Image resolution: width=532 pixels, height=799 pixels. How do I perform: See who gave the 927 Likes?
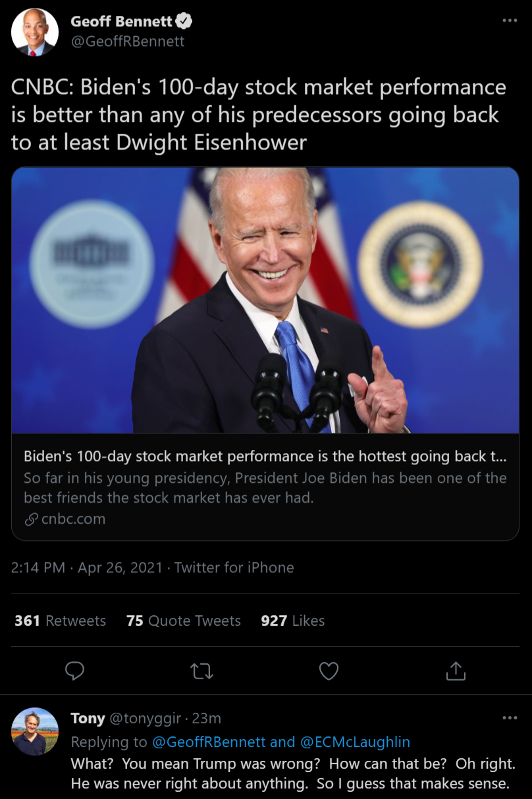pyautogui.click(x=292, y=620)
